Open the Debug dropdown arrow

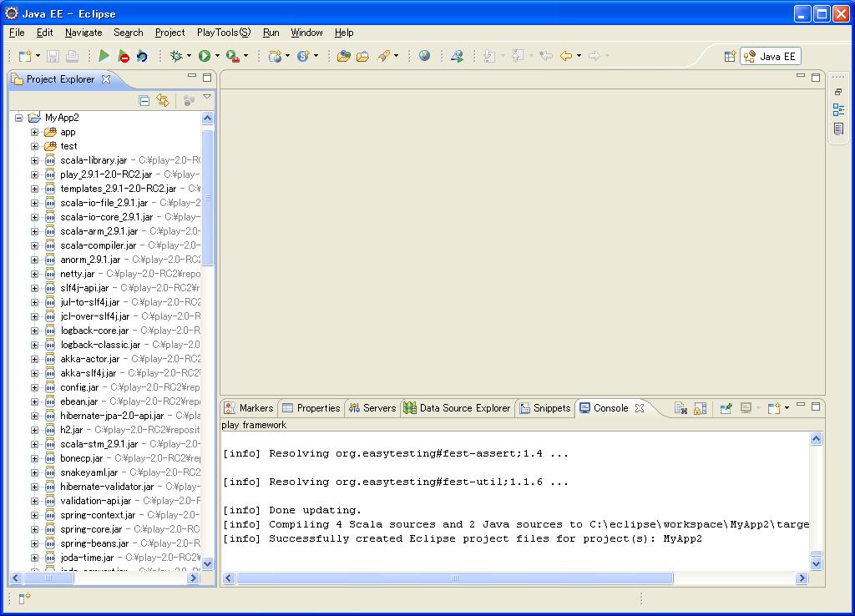[189, 56]
